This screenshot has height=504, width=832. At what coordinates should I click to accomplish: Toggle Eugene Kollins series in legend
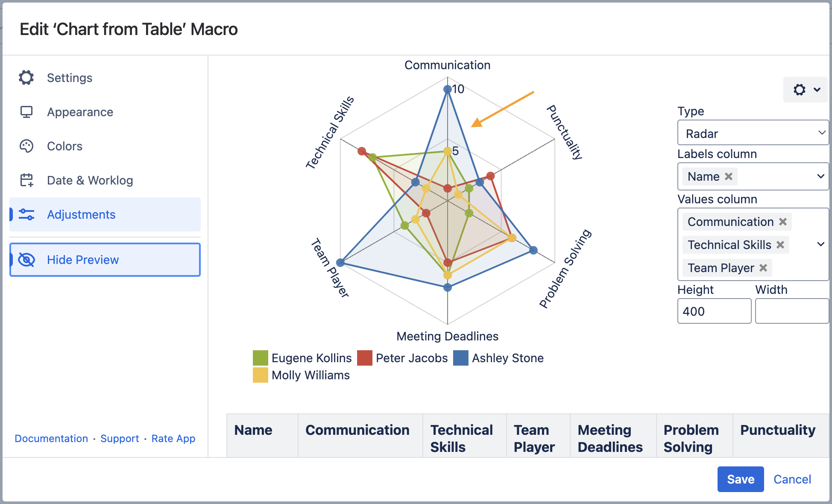(x=302, y=358)
